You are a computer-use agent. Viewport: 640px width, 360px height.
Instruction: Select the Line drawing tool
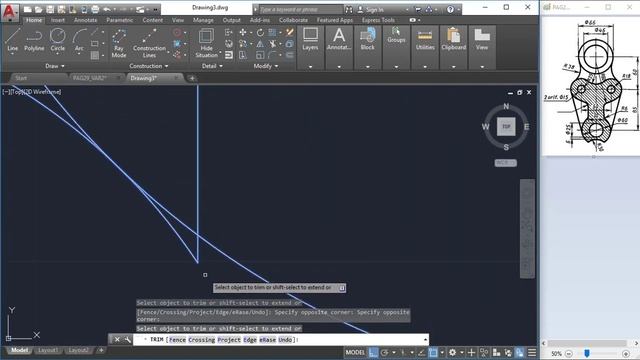point(12,40)
